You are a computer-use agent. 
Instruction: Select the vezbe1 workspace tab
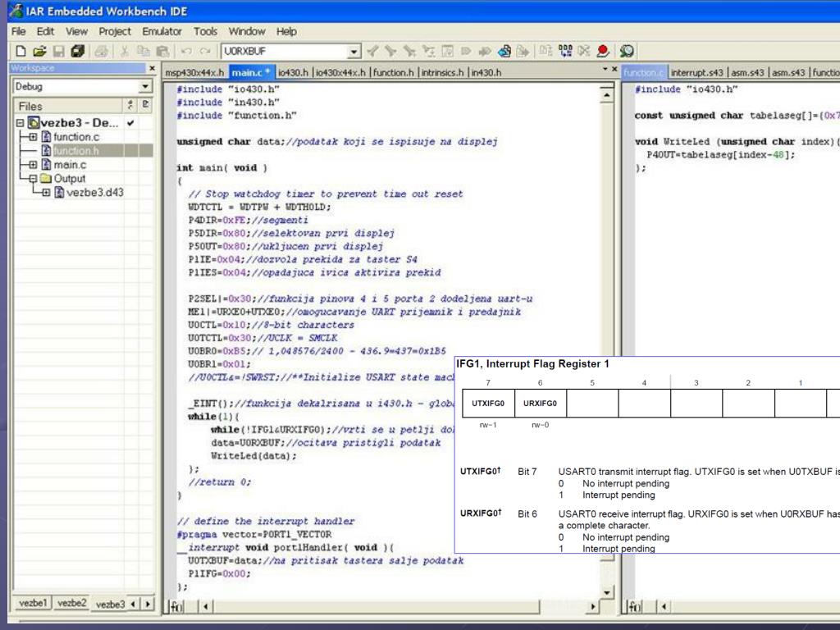(33, 603)
